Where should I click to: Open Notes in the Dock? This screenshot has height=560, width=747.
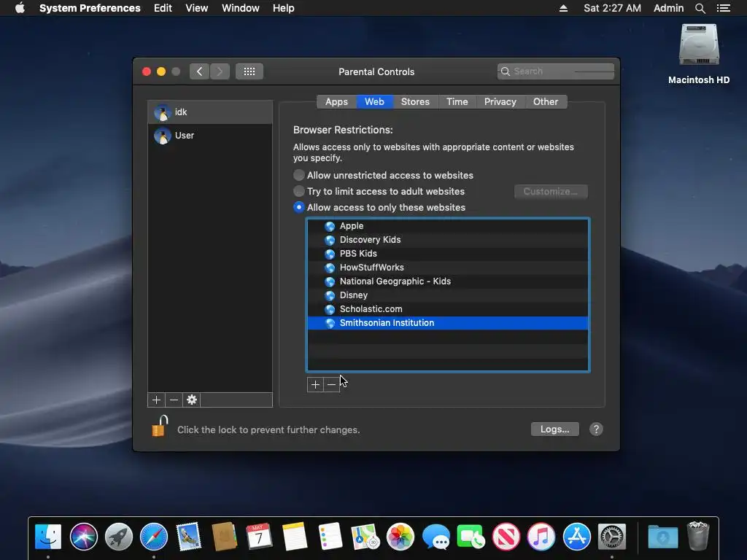(295, 537)
